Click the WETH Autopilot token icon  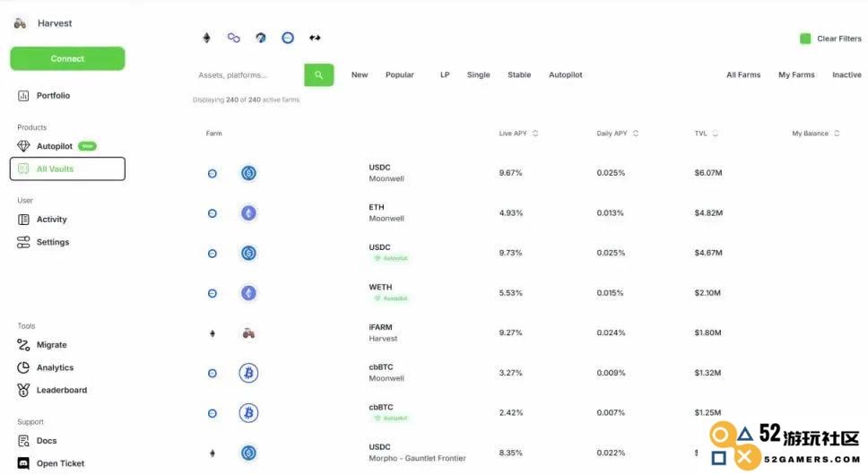(x=248, y=293)
